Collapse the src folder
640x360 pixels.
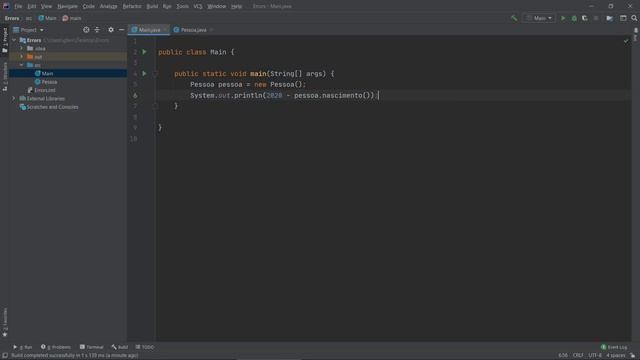[x=22, y=65]
